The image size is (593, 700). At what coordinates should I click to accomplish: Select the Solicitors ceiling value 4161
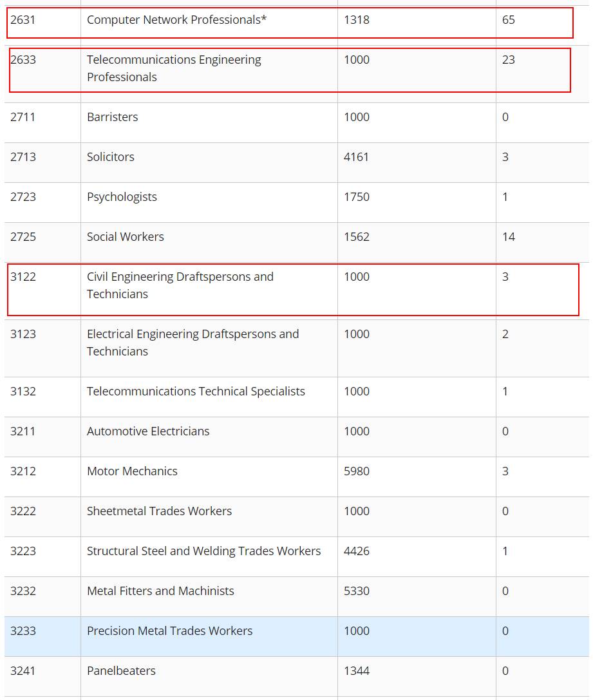[357, 157]
